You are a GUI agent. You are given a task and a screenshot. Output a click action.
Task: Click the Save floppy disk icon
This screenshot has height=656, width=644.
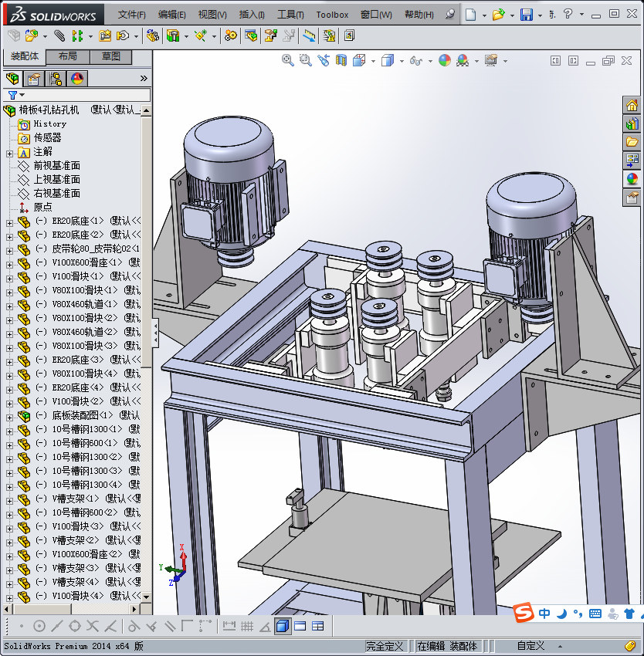click(526, 15)
